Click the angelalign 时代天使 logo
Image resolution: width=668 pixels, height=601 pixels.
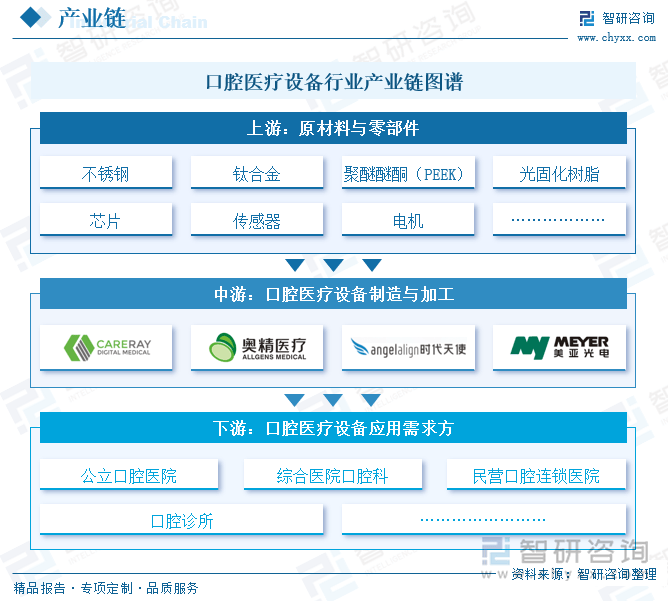(x=408, y=347)
